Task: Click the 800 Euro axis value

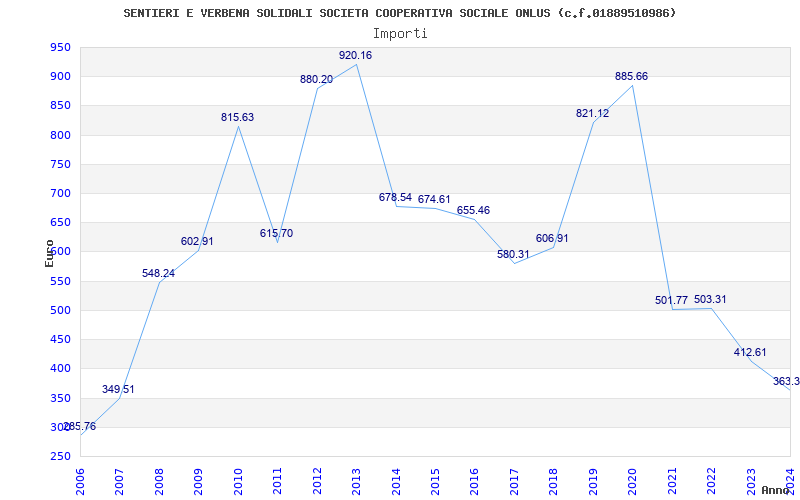Action: 60,135
